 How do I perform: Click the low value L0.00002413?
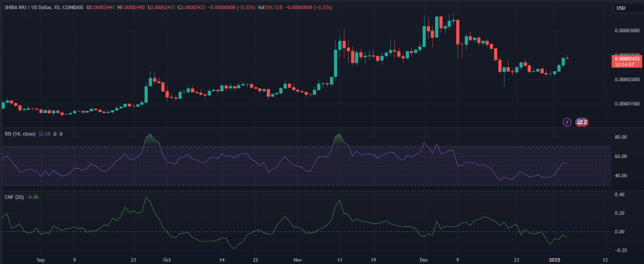point(161,8)
